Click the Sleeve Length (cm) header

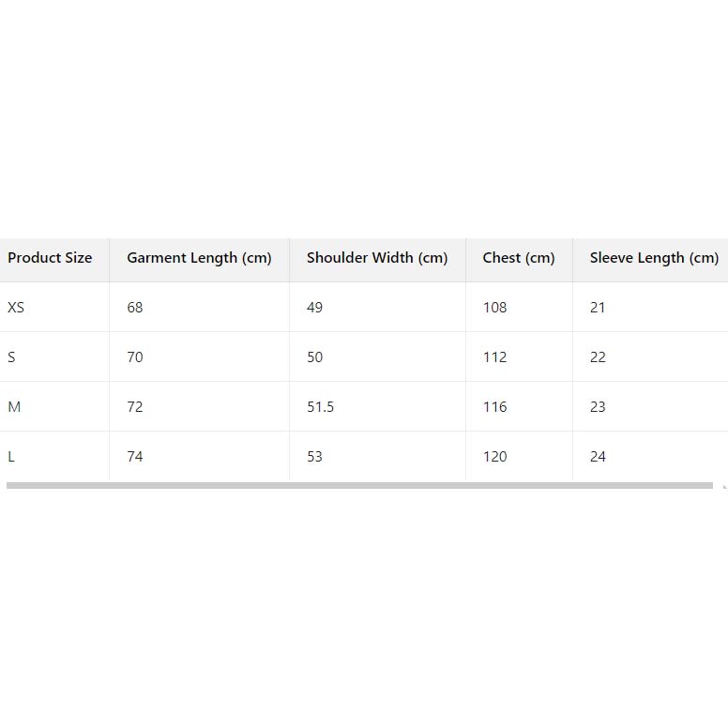coord(654,258)
